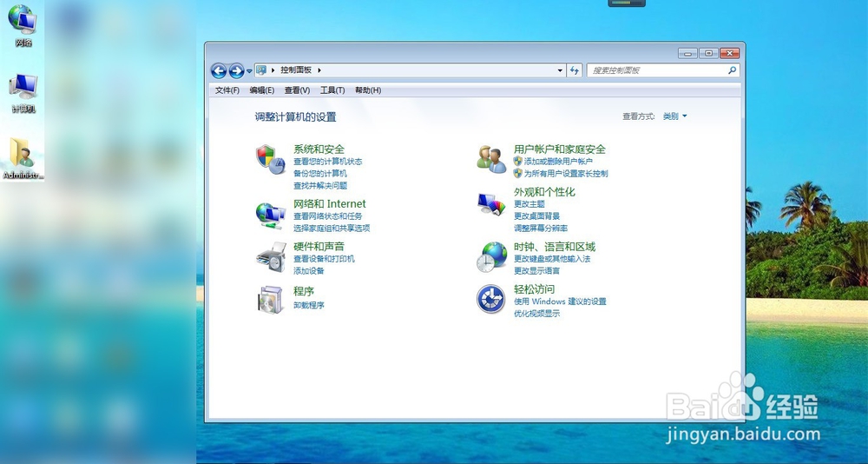Open the 工具(T) menu
This screenshot has height=464, width=868.
coord(332,90)
